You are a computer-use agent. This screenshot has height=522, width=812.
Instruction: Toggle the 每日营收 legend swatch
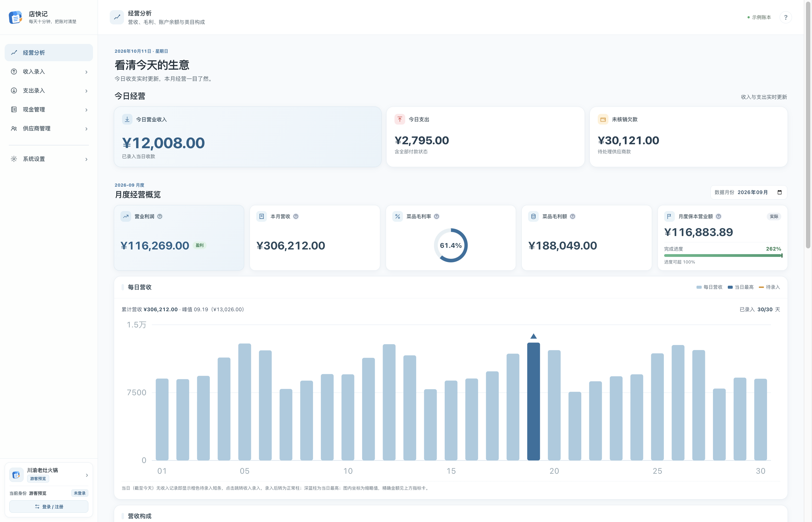click(699, 287)
